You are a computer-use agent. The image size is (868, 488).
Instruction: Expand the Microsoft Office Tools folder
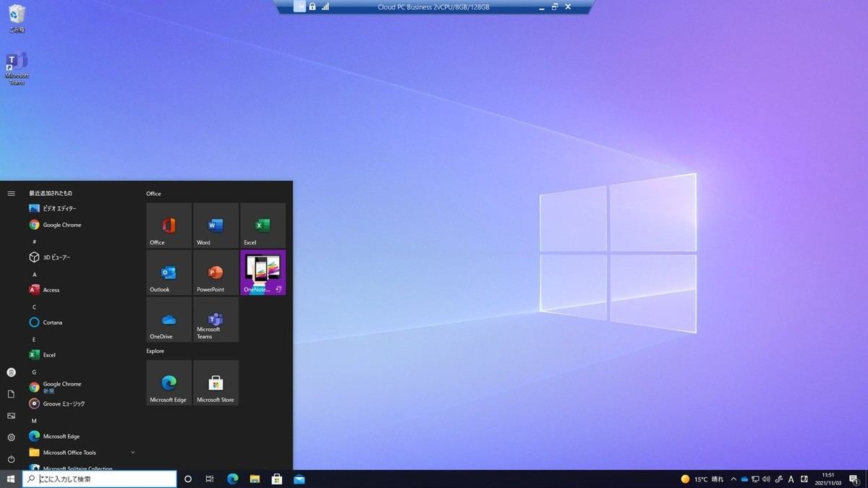(x=82, y=453)
